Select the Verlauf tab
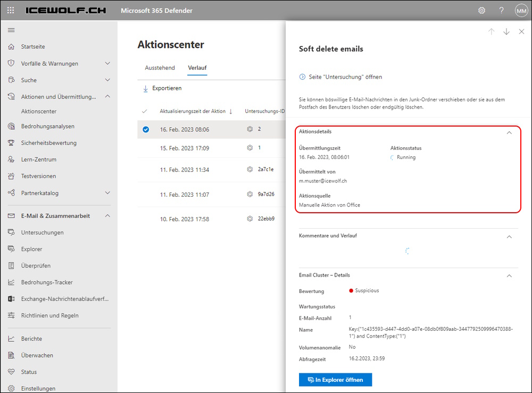This screenshot has width=532, height=393. pyautogui.click(x=197, y=68)
